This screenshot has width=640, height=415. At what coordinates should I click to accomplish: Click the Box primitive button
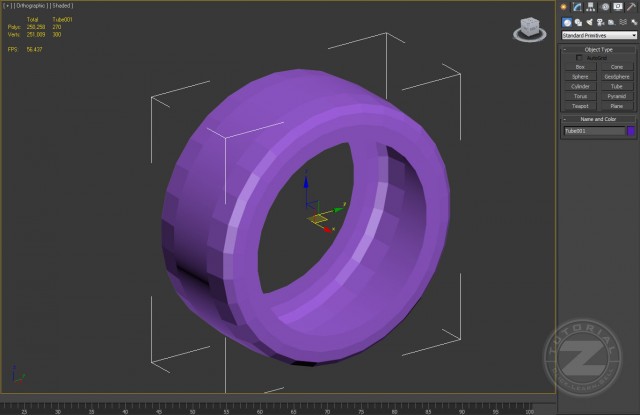click(x=580, y=67)
